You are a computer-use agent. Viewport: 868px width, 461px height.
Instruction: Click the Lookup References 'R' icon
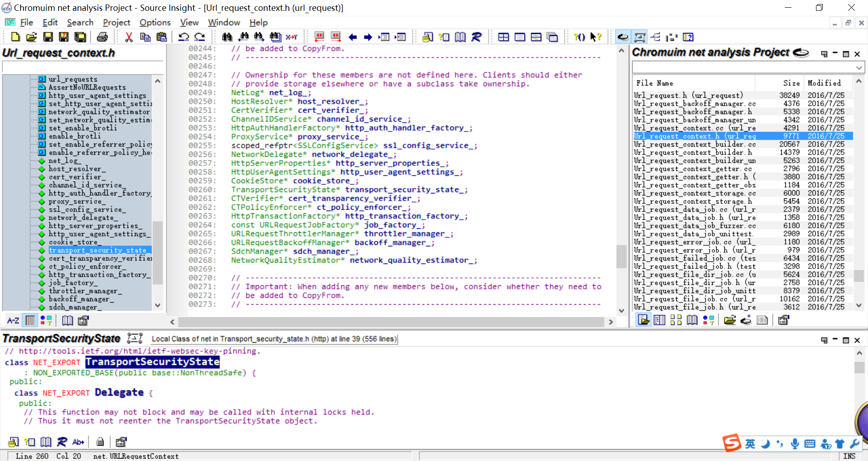tap(476, 37)
